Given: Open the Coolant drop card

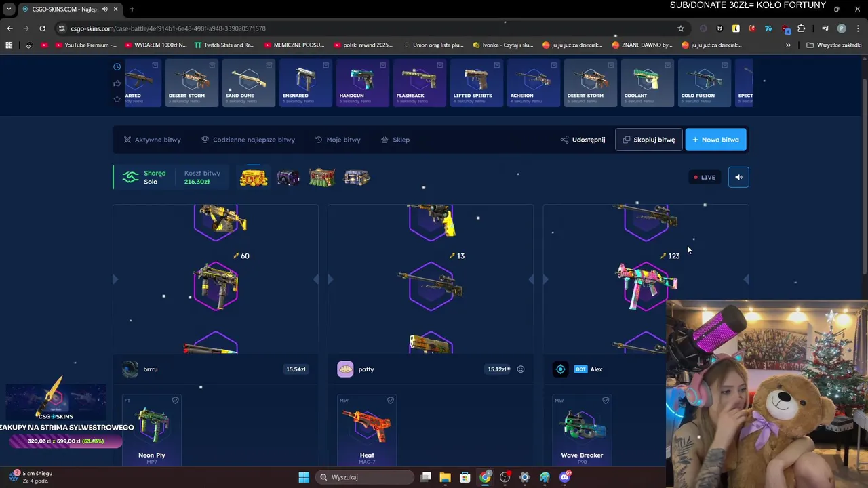Looking at the screenshot, I should [x=648, y=83].
